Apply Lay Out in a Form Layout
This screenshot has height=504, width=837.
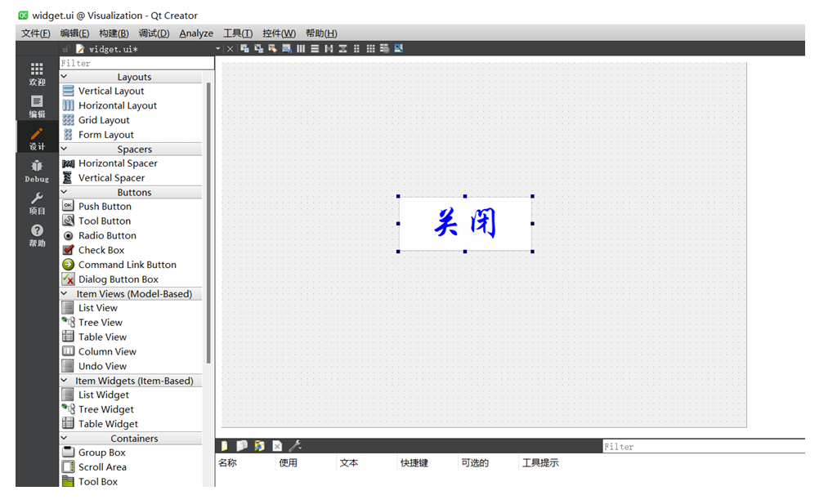coord(356,48)
